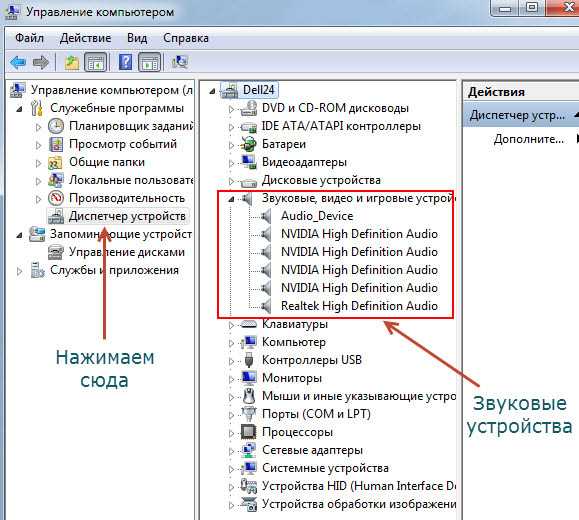This screenshot has width=579, height=520.
Task: Click Дополнительные действия in the Actions pane
Action: click(528, 139)
